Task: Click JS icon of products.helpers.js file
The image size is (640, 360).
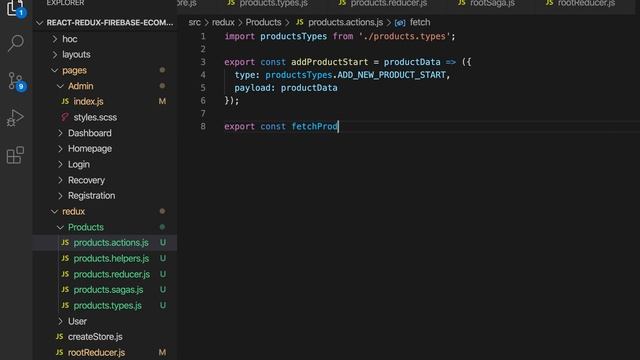Action: click(x=65, y=258)
